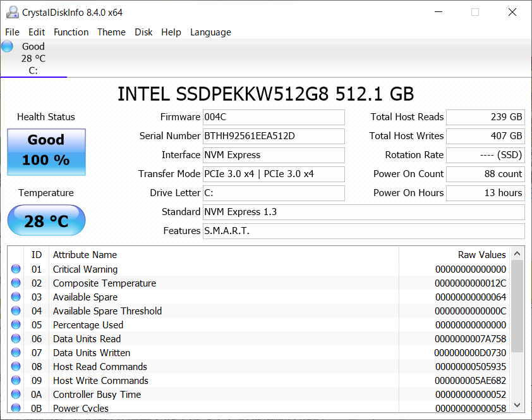This screenshot has height=420, width=532.
Task: Select the Composite Temperature attribute name
Action: (104, 283)
